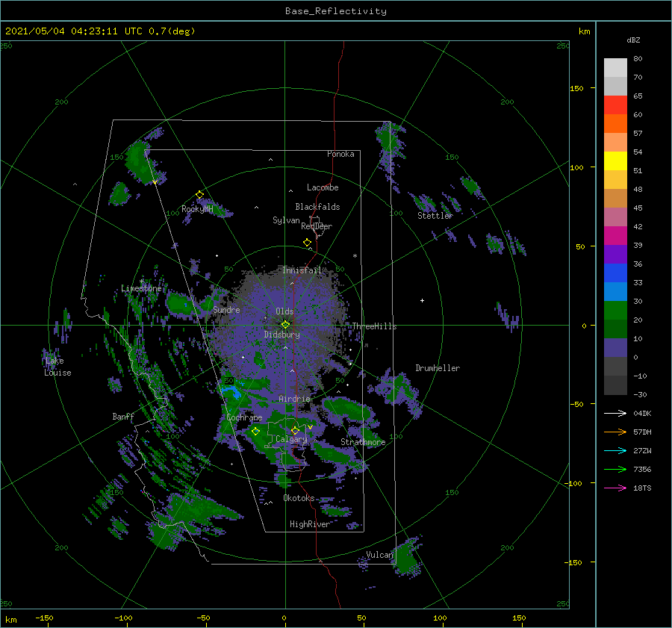Choose the bright green 20-30 dBZ swatch
Viewport: 672px width, 628px height.
(x=615, y=311)
